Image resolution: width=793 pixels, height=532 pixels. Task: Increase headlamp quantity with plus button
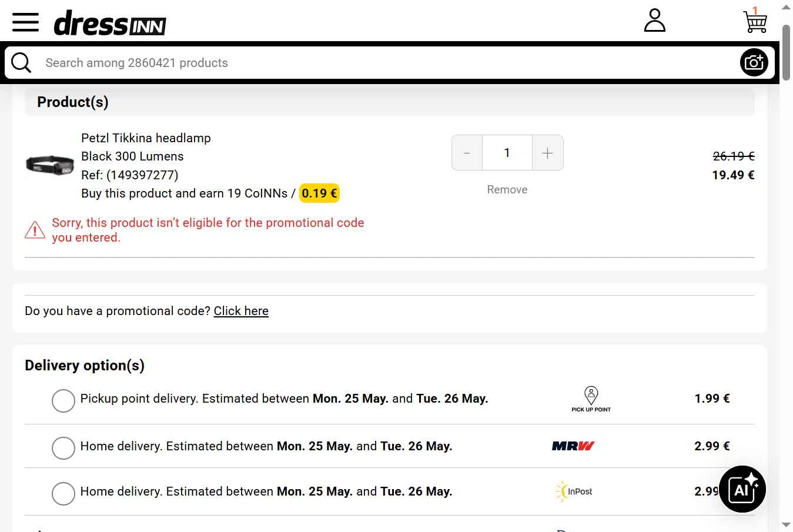tap(547, 153)
